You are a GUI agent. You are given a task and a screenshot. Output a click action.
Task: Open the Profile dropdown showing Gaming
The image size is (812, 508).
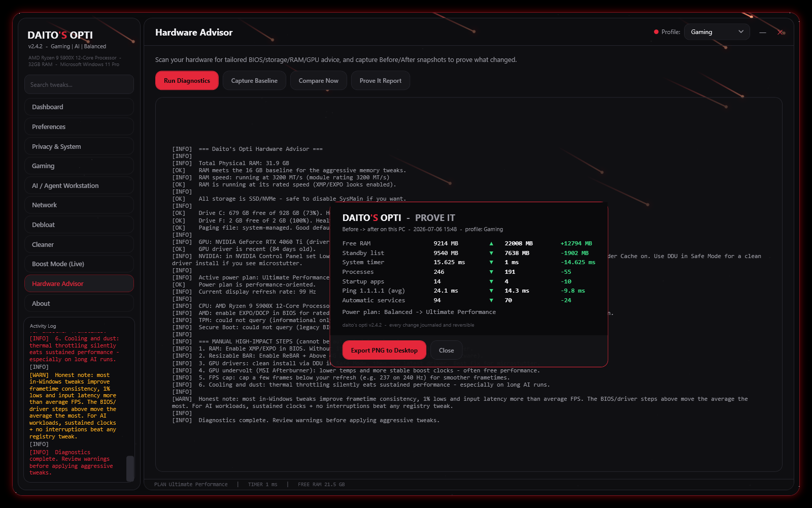tap(717, 32)
